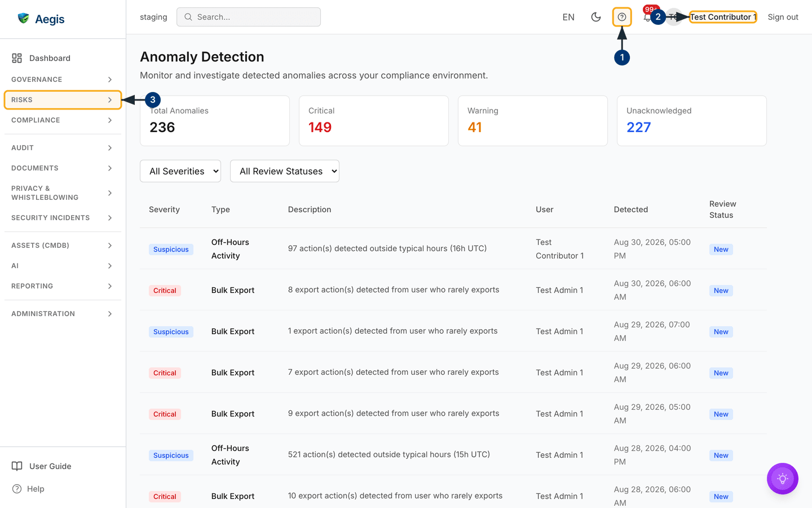Select the Unacknowledged 227 card
The image size is (812, 508).
[x=692, y=121]
